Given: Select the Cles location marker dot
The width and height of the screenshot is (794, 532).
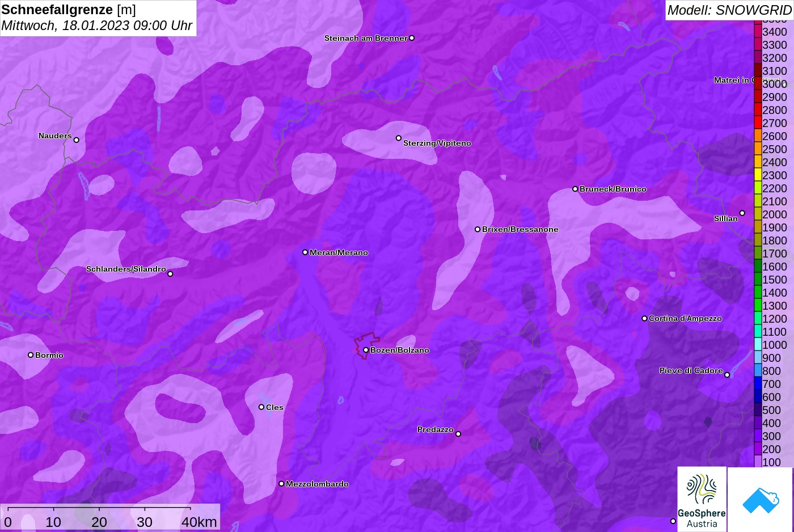Looking at the screenshot, I should 261,407.
